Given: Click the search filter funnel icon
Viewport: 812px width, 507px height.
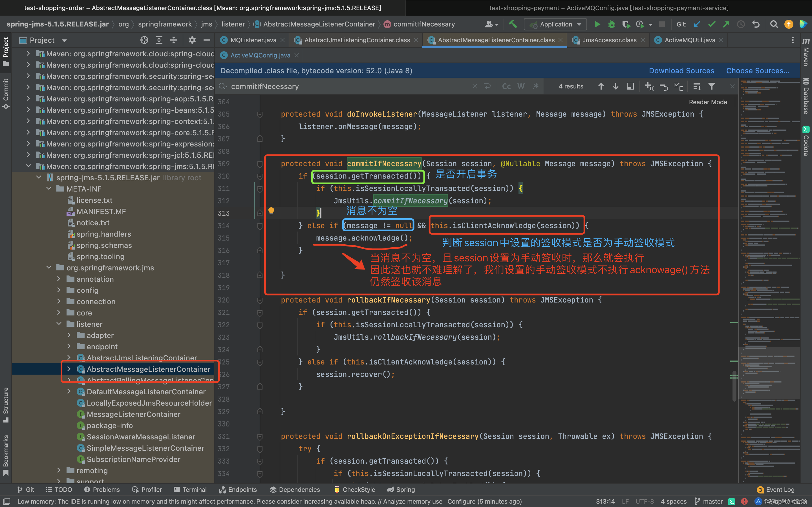Looking at the screenshot, I should pos(711,86).
